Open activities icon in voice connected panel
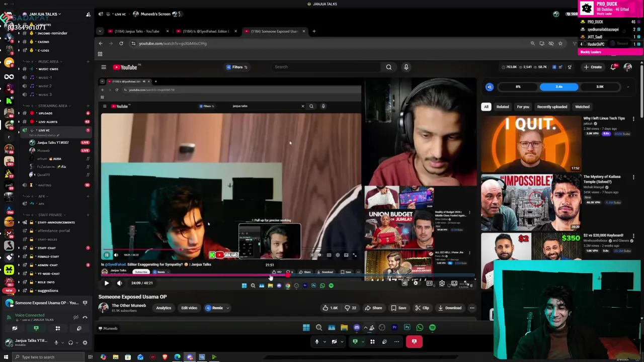This screenshot has width=644, height=362. click(57, 328)
